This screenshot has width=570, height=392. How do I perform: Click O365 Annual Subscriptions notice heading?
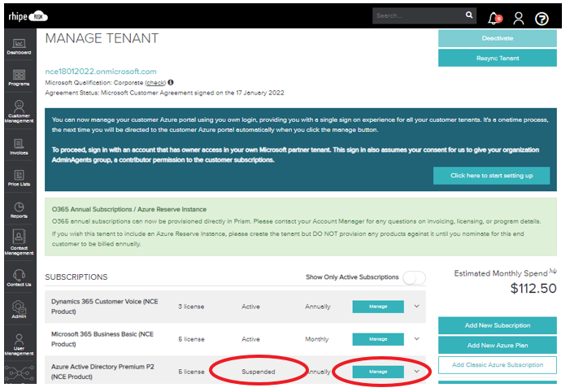pos(129,210)
